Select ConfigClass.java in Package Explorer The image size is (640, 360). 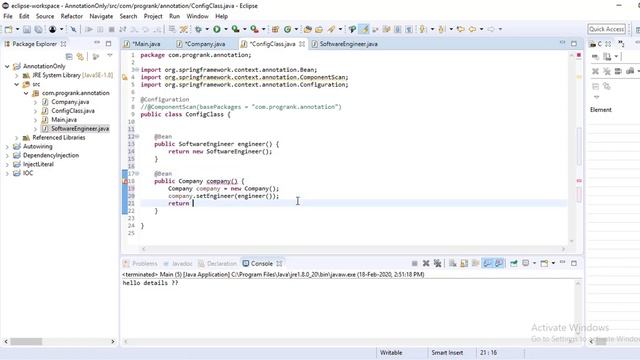coord(73,111)
